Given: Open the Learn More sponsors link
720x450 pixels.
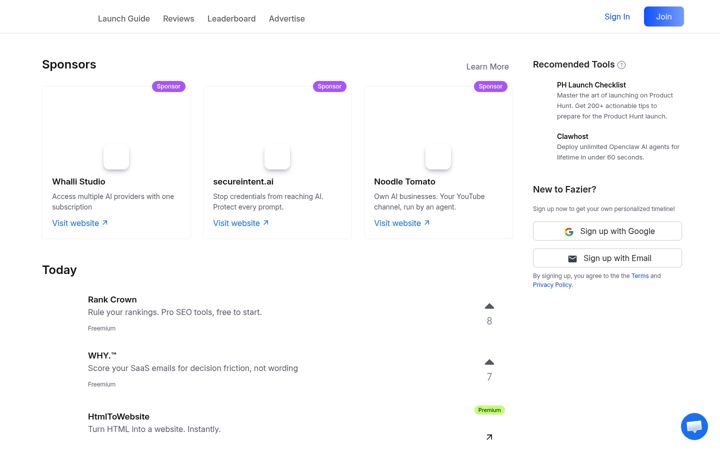Looking at the screenshot, I should 487,67.
